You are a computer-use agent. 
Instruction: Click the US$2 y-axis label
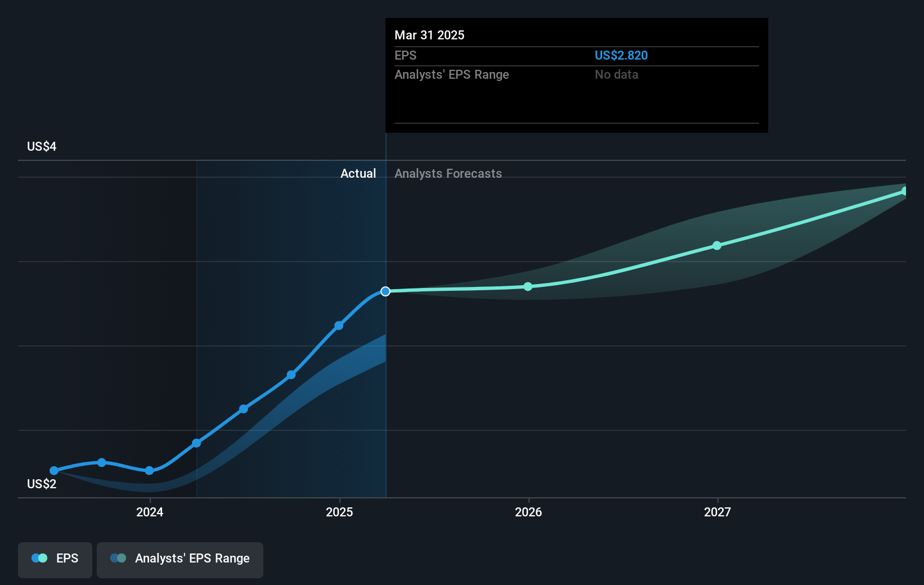[42, 484]
